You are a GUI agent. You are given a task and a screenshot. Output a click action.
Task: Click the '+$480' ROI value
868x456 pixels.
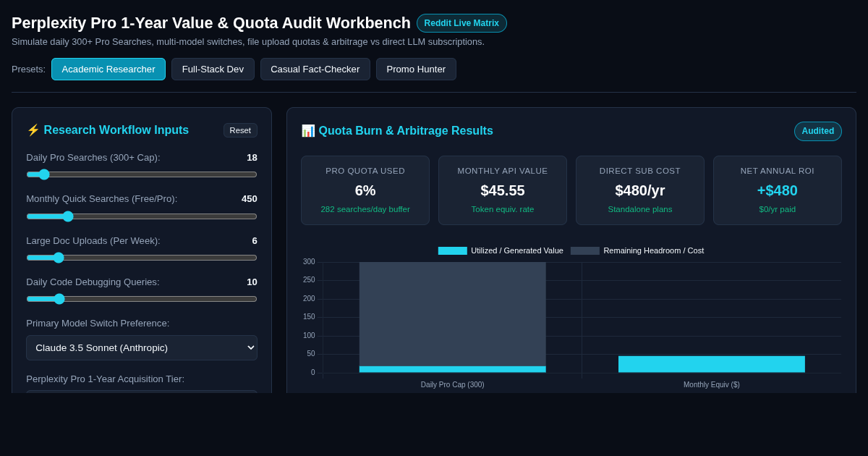778,190
